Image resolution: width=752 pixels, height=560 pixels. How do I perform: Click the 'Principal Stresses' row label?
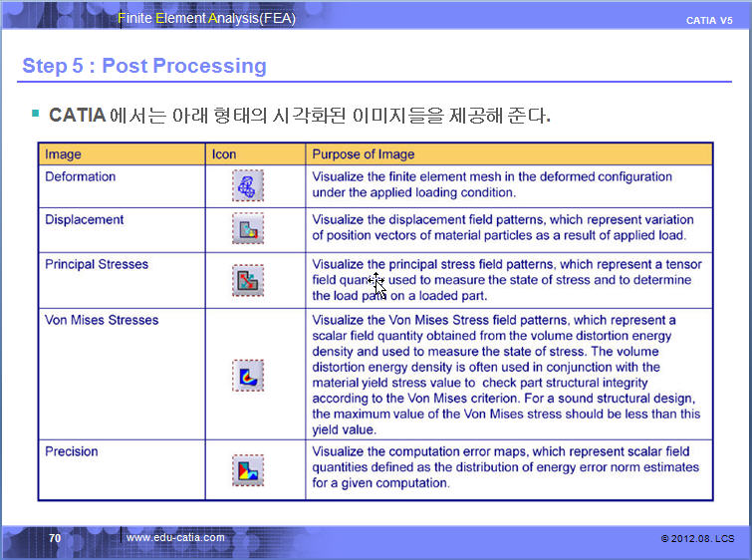click(97, 264)
